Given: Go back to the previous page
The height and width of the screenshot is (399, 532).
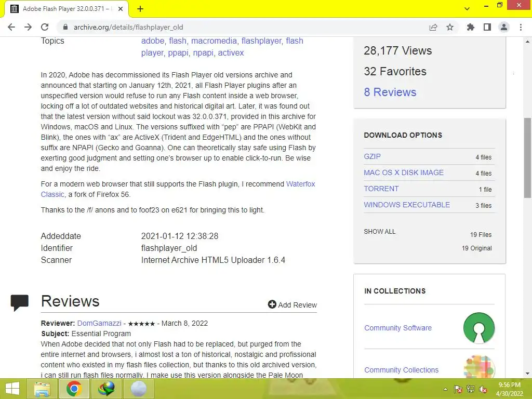Looking at the screenshot, I should tap(11, 27).
